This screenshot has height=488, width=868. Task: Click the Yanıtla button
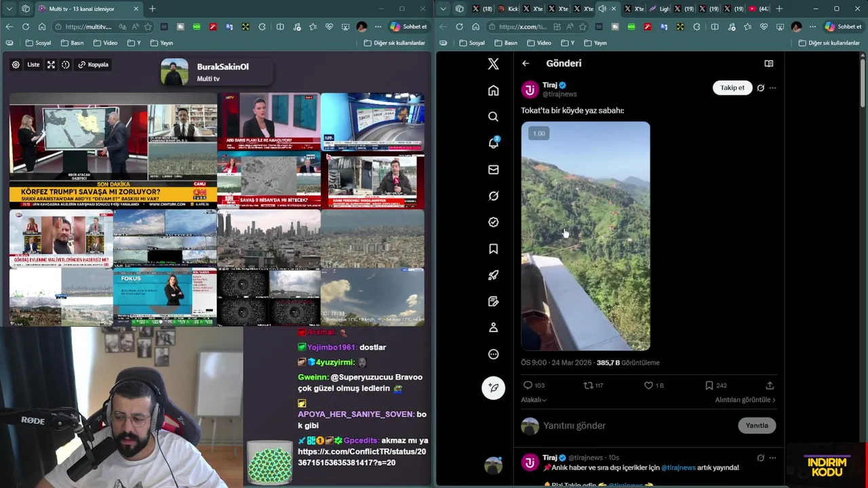tap(757, 426)
